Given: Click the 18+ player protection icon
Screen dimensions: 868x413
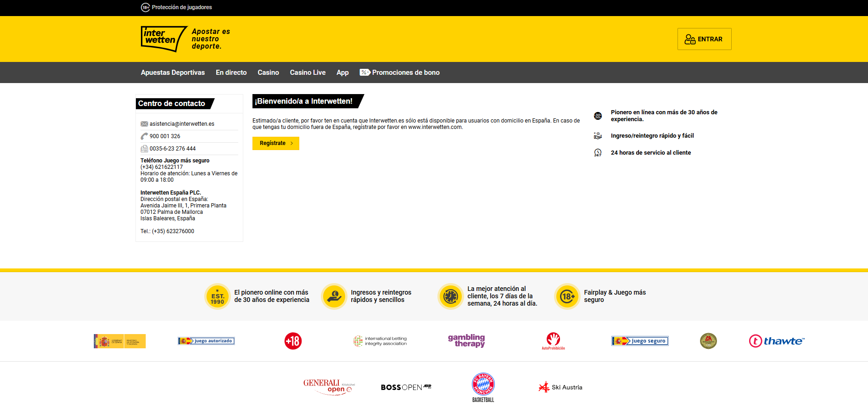Looking at the screenshot, I should click(145, 7).
